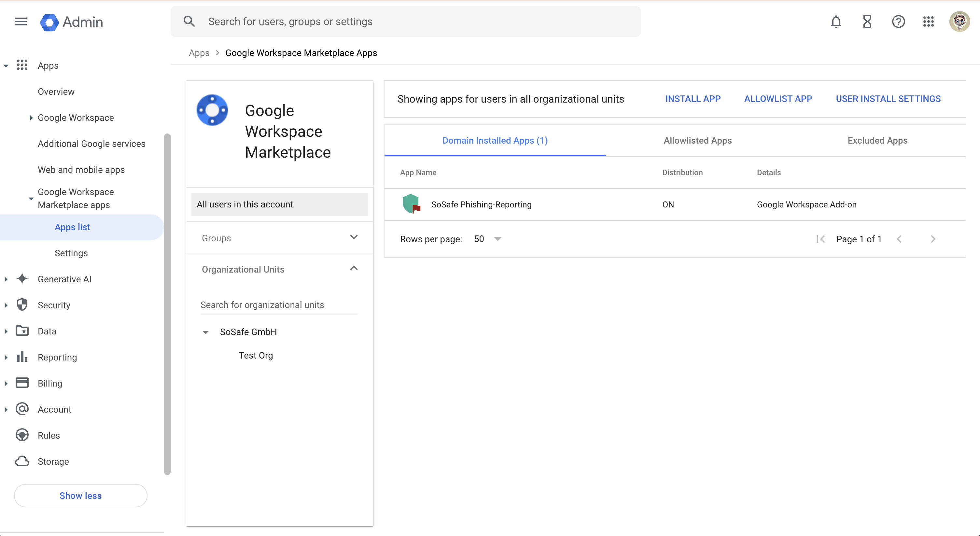Click the SoSafe Phishing-Reporting shield icon
Image resolution: width=980 pixels, height=536 pixels.
pos(411,204)
